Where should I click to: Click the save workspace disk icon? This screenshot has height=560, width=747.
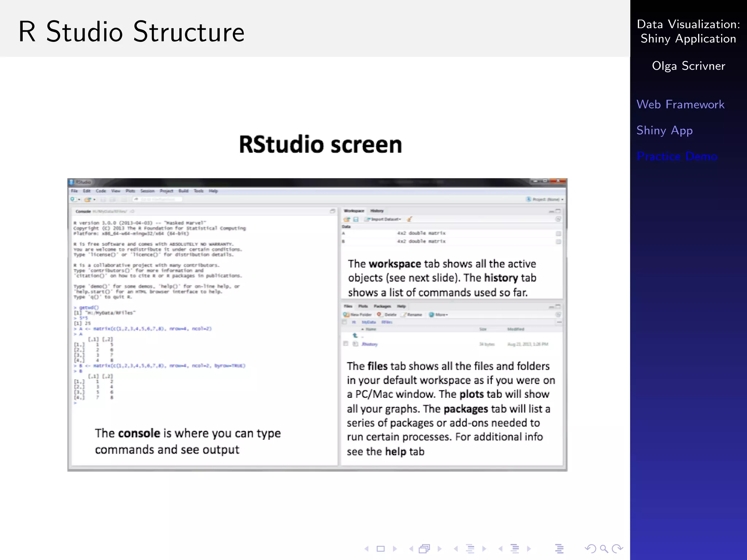356,219
